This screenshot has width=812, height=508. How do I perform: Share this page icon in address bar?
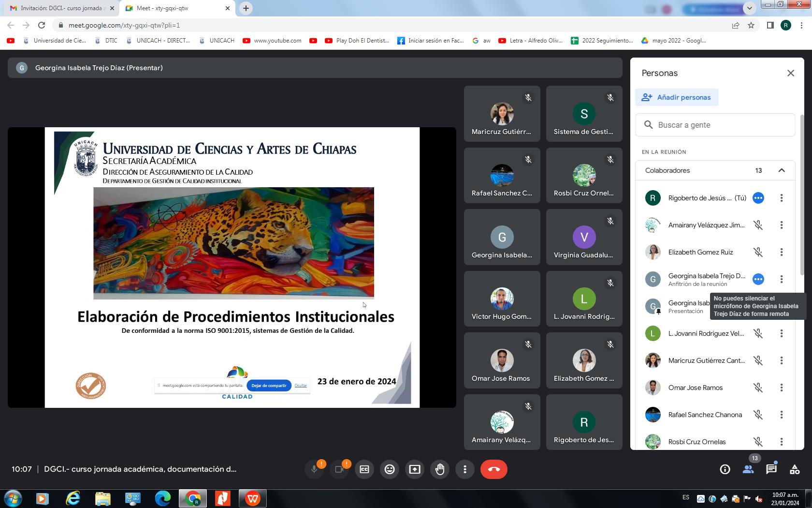[x=736, y=25]
